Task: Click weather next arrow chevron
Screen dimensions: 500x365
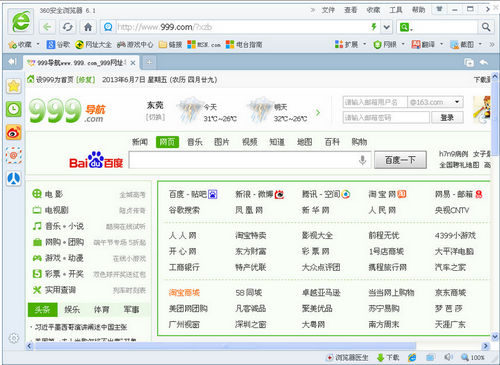Action: (318, 113)
